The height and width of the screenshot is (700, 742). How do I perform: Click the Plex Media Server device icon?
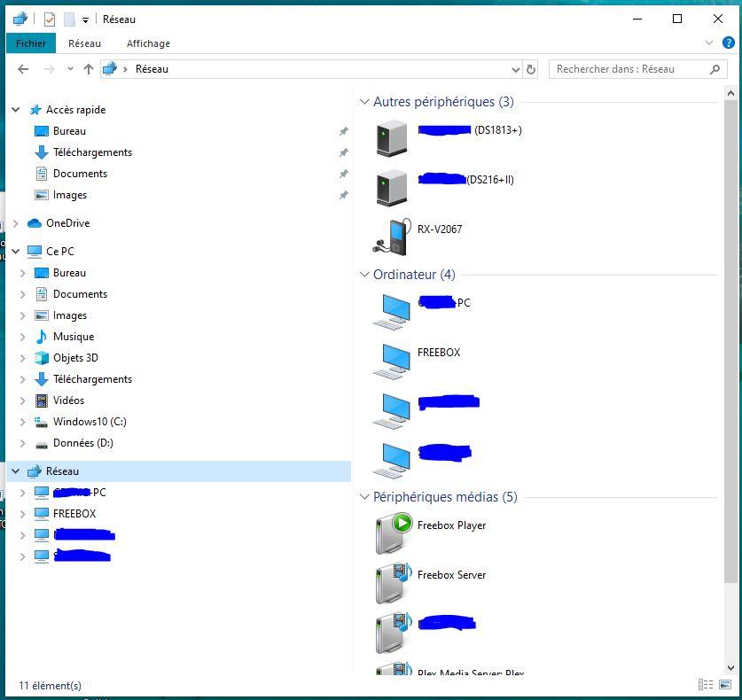tap(393, 668)
